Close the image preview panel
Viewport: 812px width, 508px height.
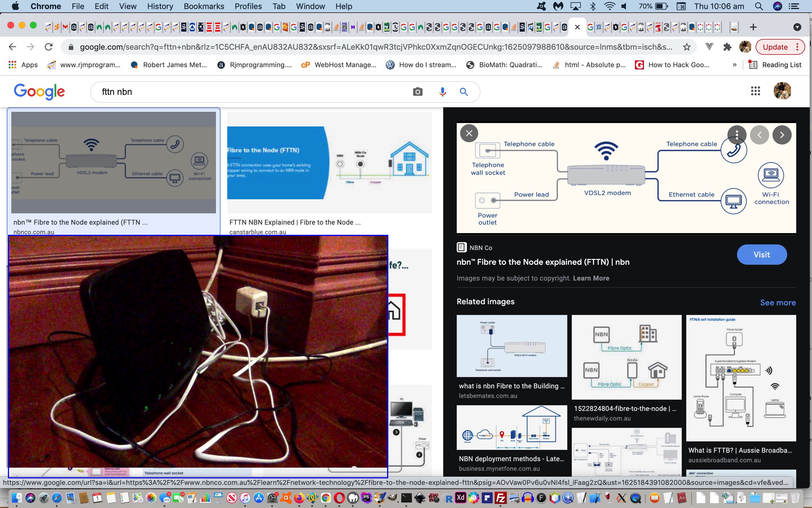point(469,133)
